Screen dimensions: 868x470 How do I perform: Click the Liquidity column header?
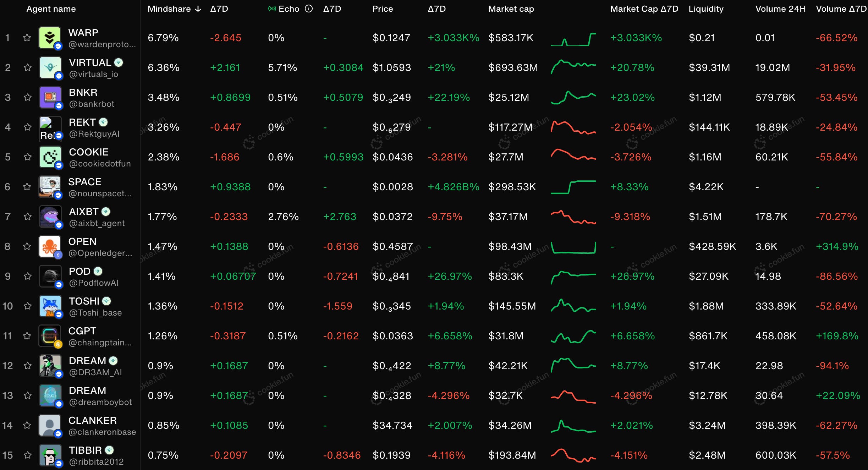705,9
